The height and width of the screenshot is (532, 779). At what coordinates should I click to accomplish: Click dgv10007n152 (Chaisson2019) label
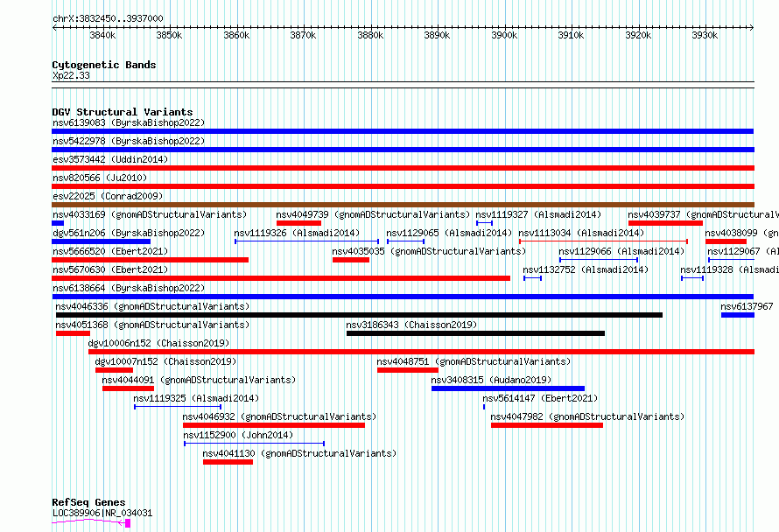(165, 361)
